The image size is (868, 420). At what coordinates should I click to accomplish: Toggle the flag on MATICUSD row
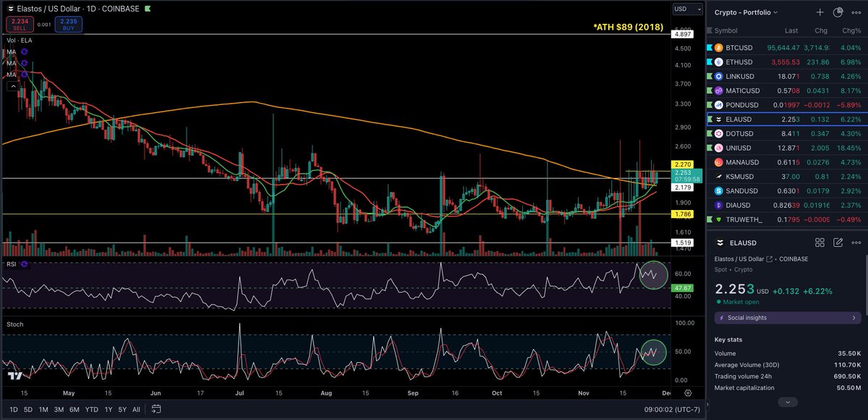pyautogui.click(x=710, y=91)
